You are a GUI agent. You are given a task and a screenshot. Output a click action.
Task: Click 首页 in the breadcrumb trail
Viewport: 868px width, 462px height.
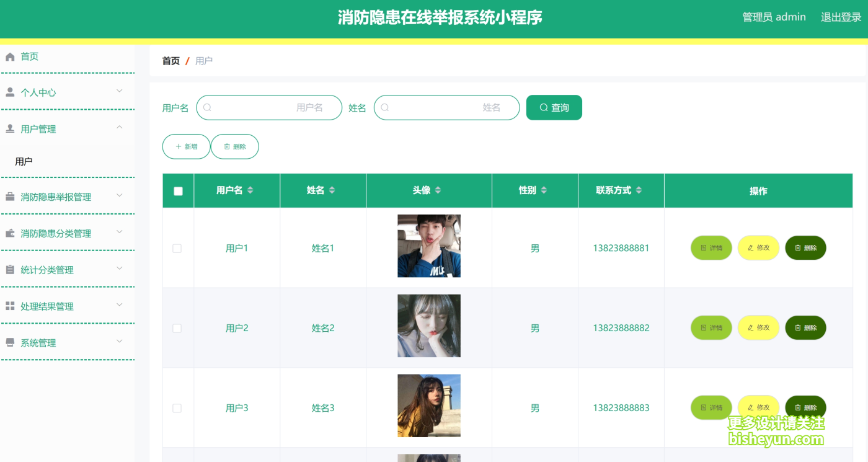[x=170, y=60]
